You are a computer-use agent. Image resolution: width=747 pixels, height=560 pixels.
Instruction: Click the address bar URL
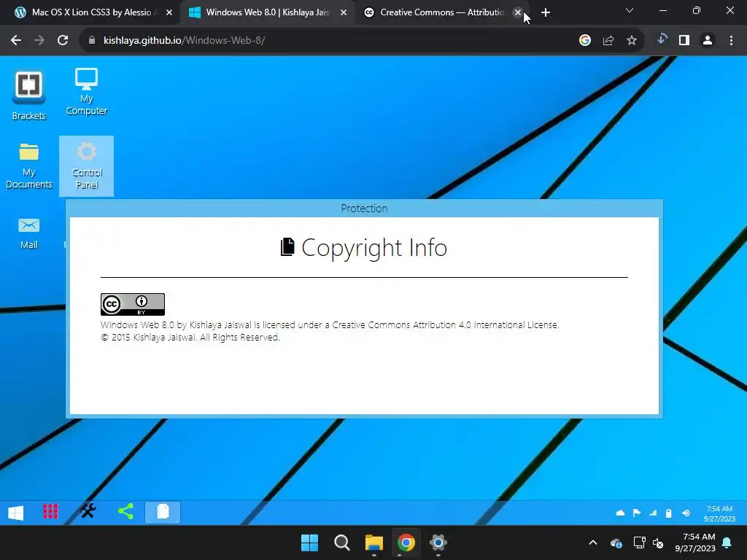tap(184, 41)
